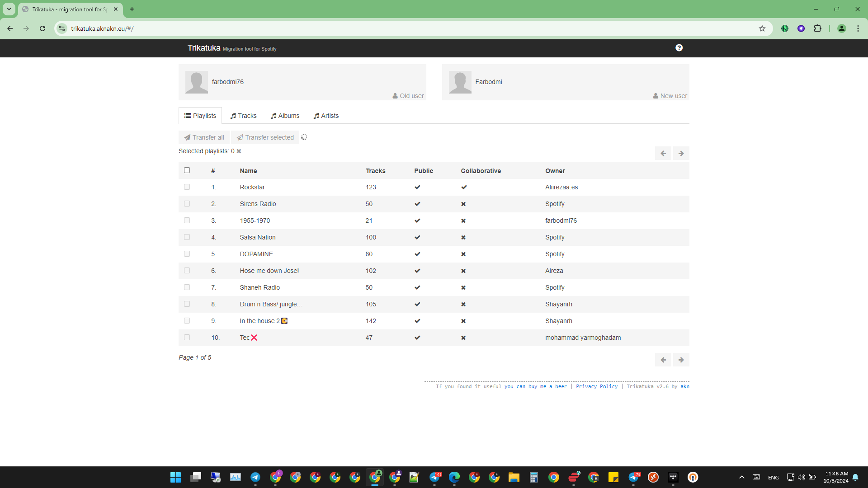Image resolution: width=868 pixels, height=488 pixels.
Task: Bookmark this page with the star icon
Action: [762, 28]
